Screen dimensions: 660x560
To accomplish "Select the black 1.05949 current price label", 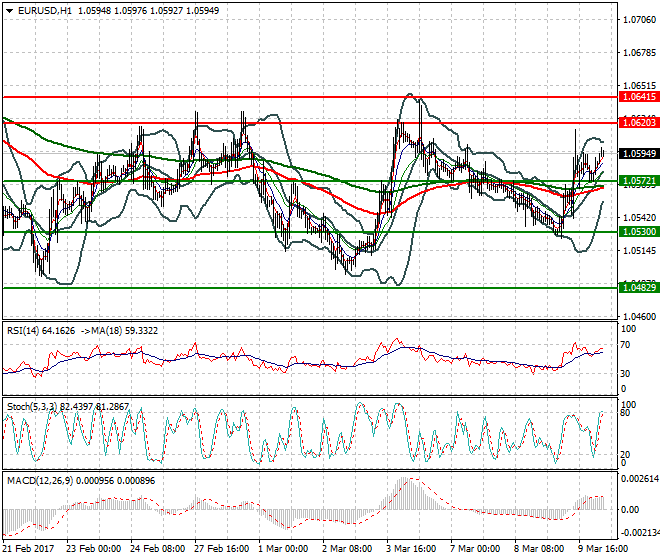I will [639, 154].
